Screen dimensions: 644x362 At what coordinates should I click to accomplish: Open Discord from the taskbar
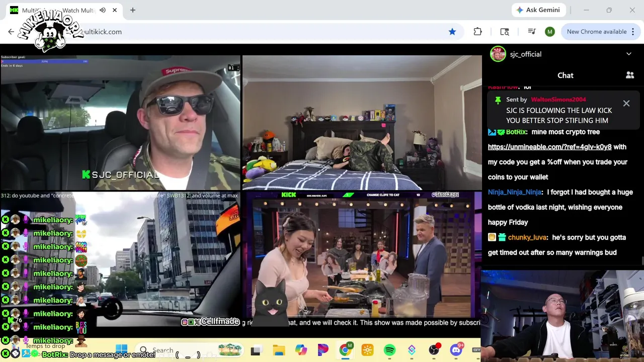point(456,350)
